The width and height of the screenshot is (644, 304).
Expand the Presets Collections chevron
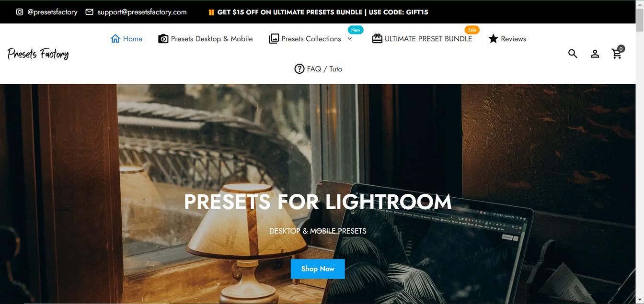pos(350,39)
